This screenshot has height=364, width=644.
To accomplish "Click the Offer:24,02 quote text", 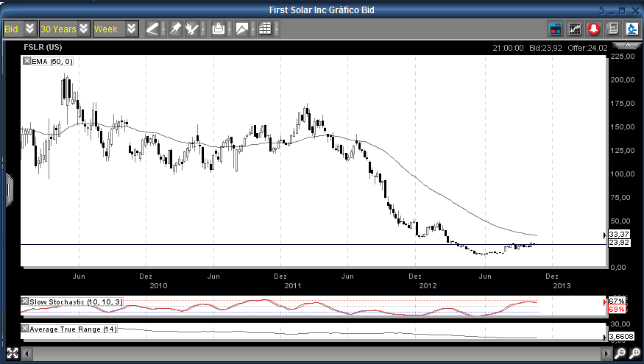I will pyautogui.click(x=587, y=48).
